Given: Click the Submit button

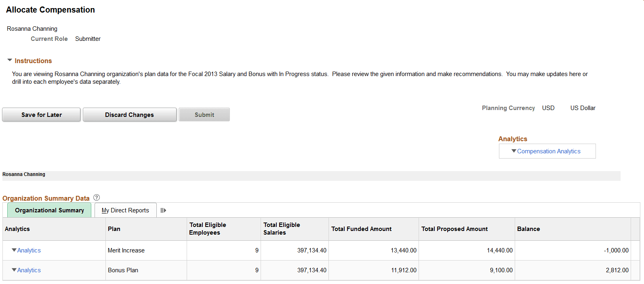Looking at the screenshot, I should pyautogui.click(x=204, y=114).
